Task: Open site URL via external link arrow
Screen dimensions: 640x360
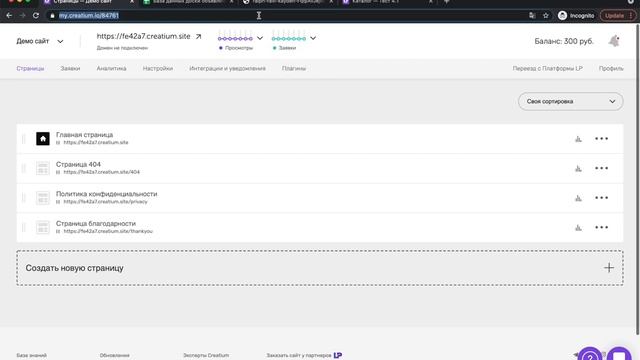Action: coord(198,36)
